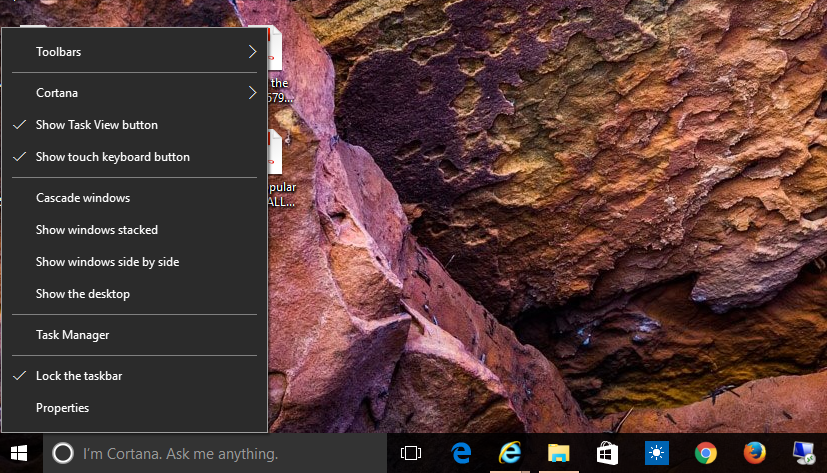The height and width of the screenshot is (473, 827).
Task: Launch the Windows Store app
Action: click(x=607, y=453)
